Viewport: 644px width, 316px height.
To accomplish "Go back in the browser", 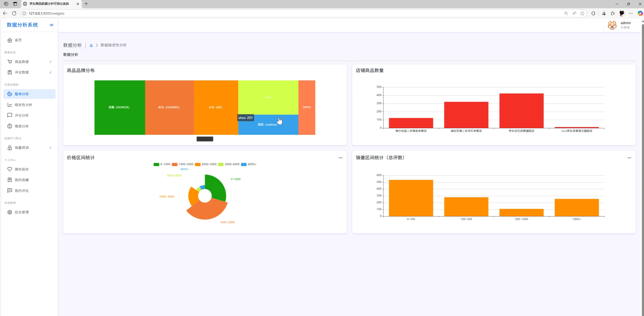I will pyautogui.click(x=5, y=13).
